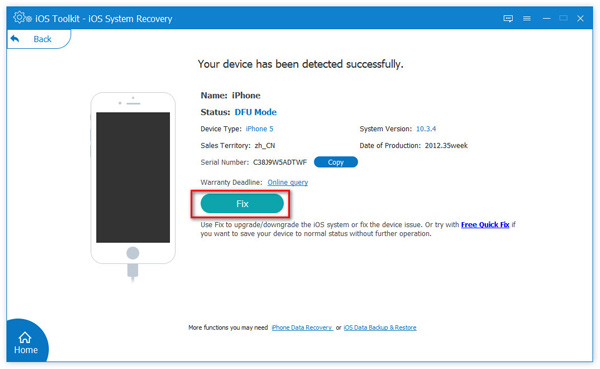Open Online query warranty link

pyautogui.click(x=287, y=183)
